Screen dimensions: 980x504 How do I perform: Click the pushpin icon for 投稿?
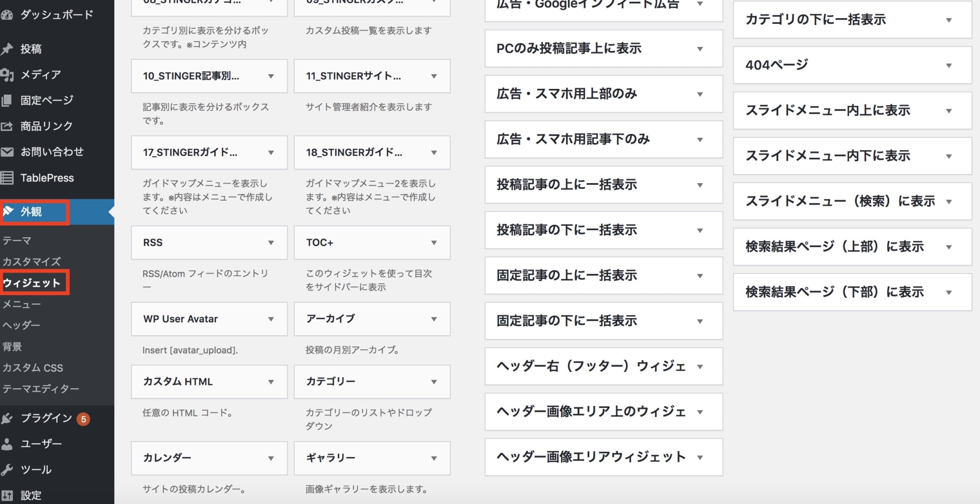coord(7,49)
